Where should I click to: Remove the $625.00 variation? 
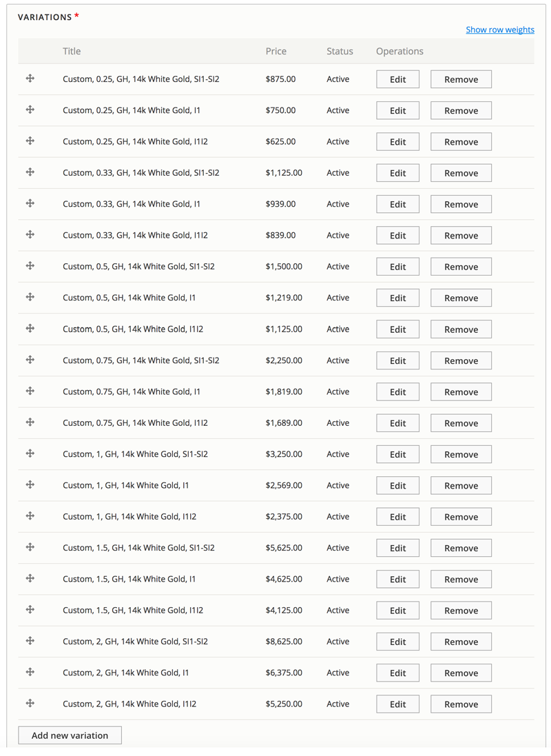[x=461, y=142]
